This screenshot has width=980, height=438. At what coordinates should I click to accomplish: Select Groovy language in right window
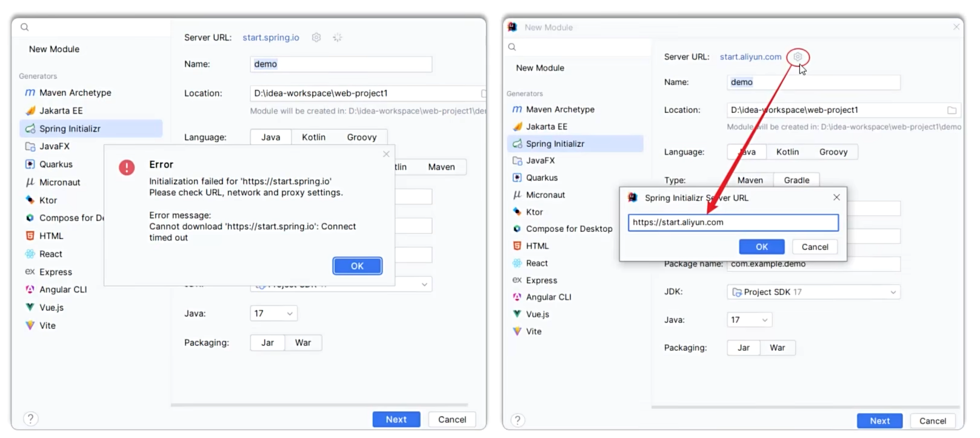[x=833, y=152]
